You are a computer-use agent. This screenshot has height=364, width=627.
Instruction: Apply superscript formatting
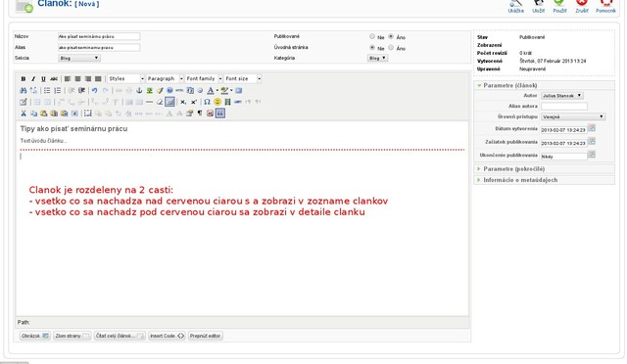(x=194, y=102)
